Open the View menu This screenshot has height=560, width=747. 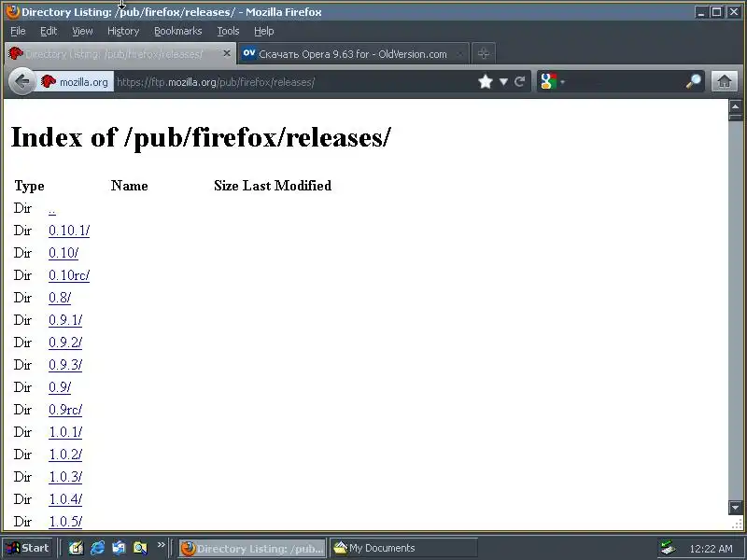point(82,31)
